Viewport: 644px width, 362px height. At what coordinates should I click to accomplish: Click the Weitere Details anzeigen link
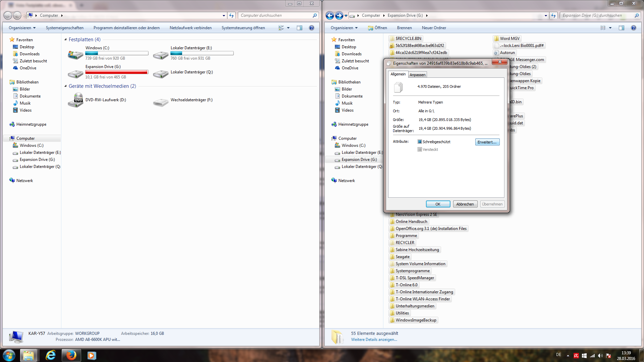(374, 340)
